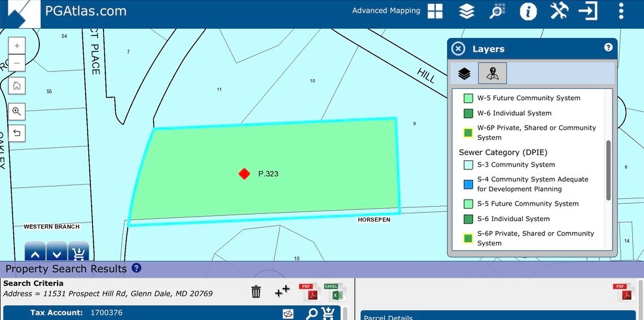Screen dimensions: 644x320
Task: Click the map search magnifier icon in header
Action: pyautogui.click(x=497, y=11)
